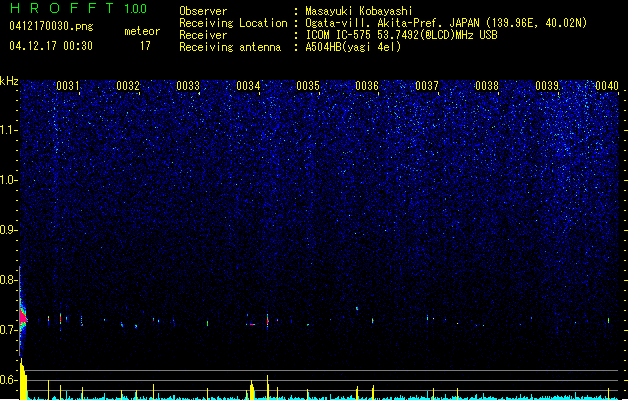Viewport: 629px width, 400px height.
Task: Select the file name 0412170030.png
Action: point(51,26)
